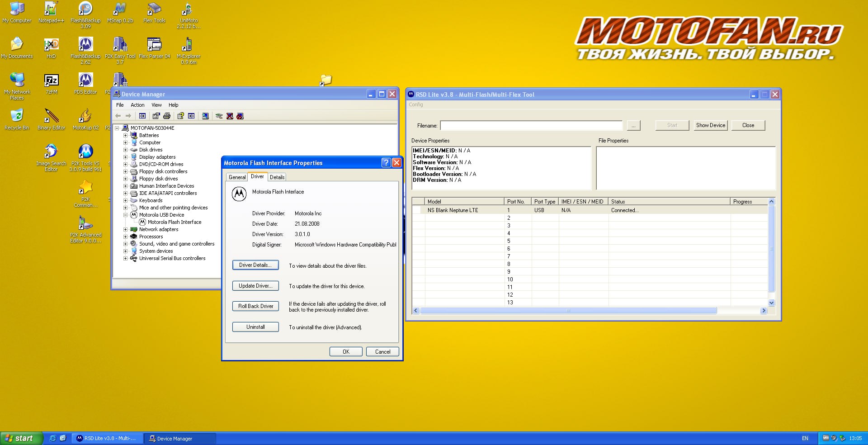Open P2K Advanced Editor desktop icon

(85, 229)
